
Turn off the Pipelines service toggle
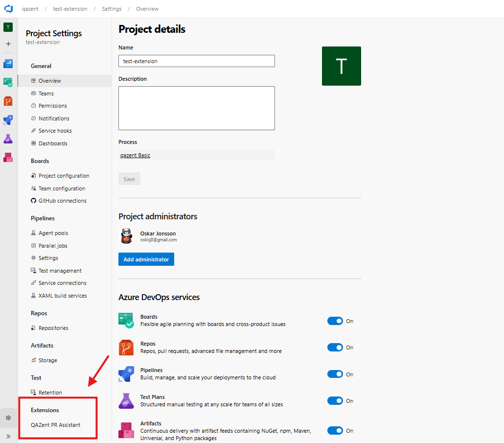tap(335, 374)
